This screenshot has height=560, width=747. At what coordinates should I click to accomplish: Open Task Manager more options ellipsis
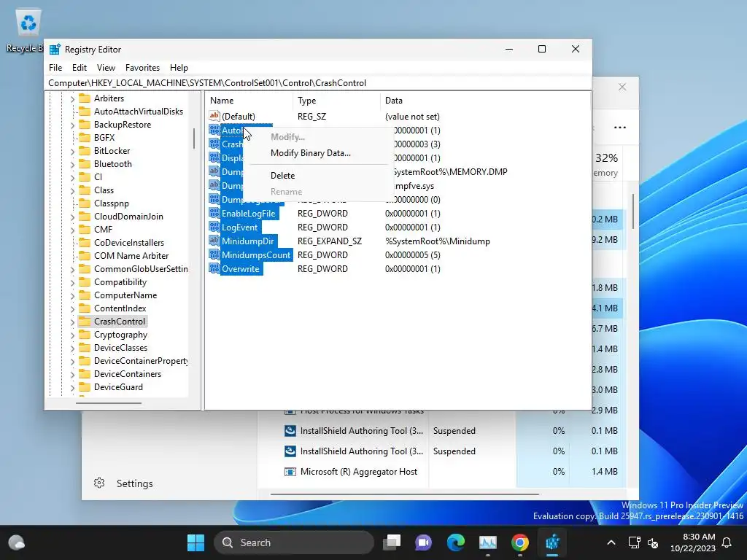[620, 128]
